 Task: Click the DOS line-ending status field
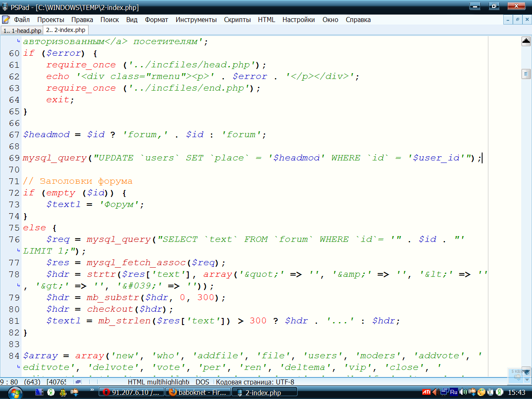coord(202,382)
